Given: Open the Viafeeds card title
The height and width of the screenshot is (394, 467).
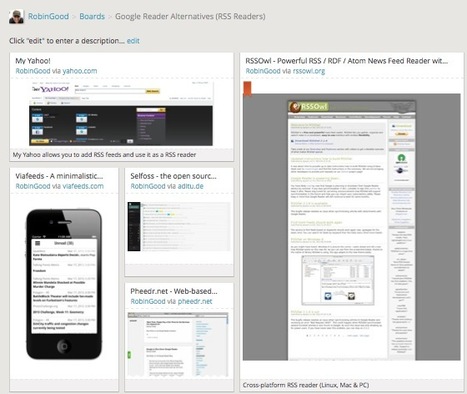Looking at the screenshot, I should [59, 176].
